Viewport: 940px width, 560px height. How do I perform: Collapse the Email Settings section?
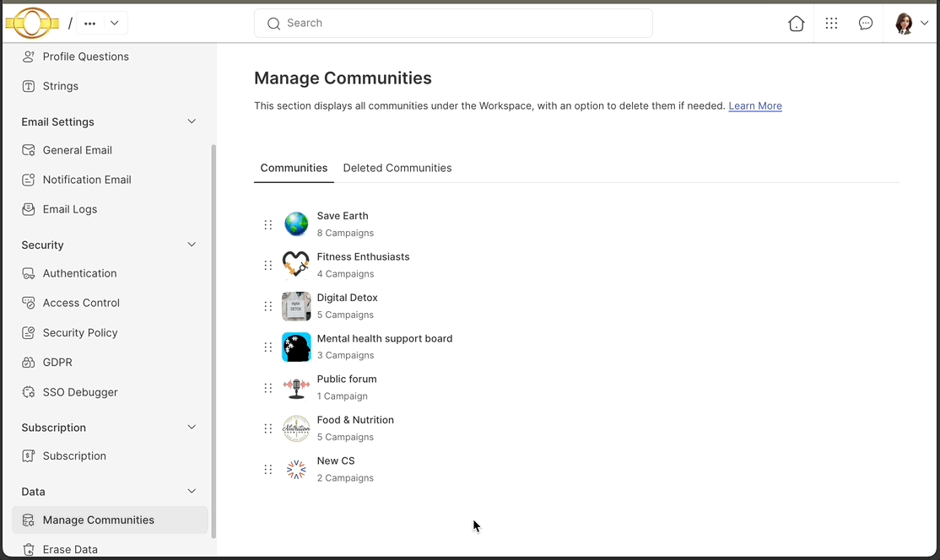192,121
